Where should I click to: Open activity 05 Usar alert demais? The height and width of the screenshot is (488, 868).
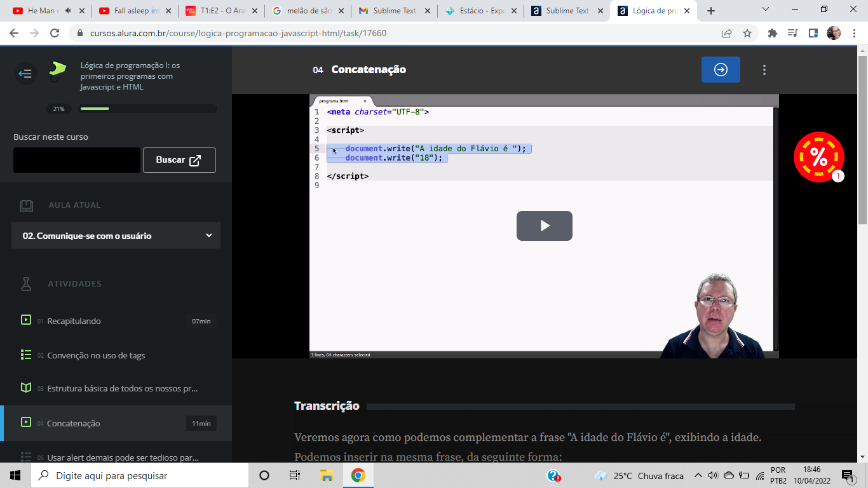(x=116, y=457)
